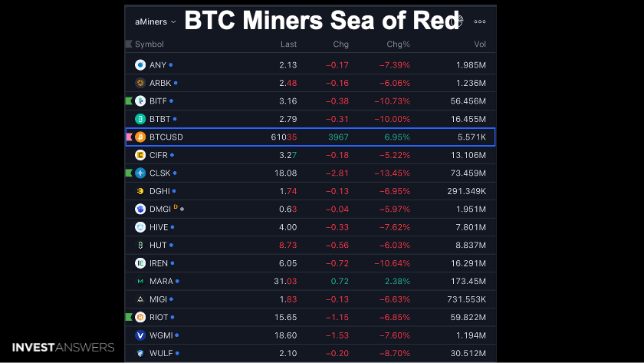
Task: Select the MIGI symbol name
Action: point(158,299)
